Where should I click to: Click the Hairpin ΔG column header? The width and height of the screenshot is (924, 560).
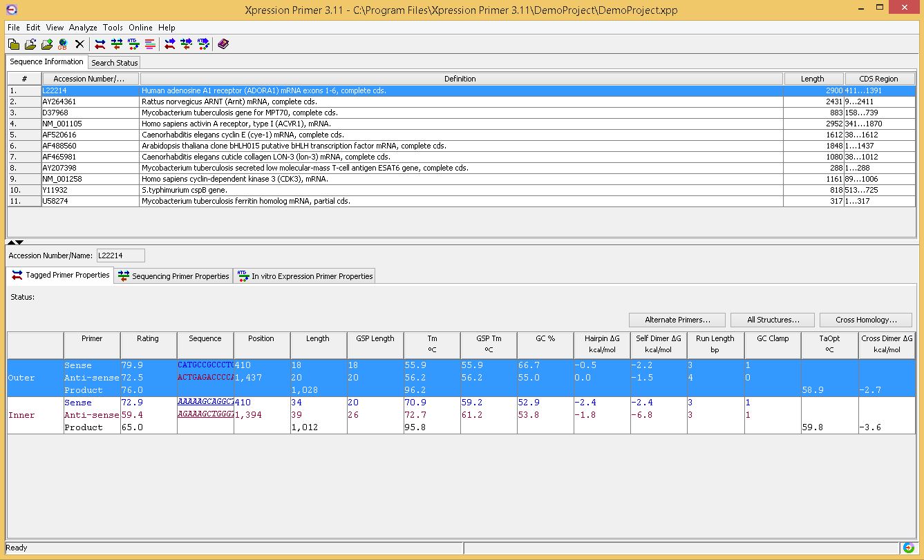(602, 345)
